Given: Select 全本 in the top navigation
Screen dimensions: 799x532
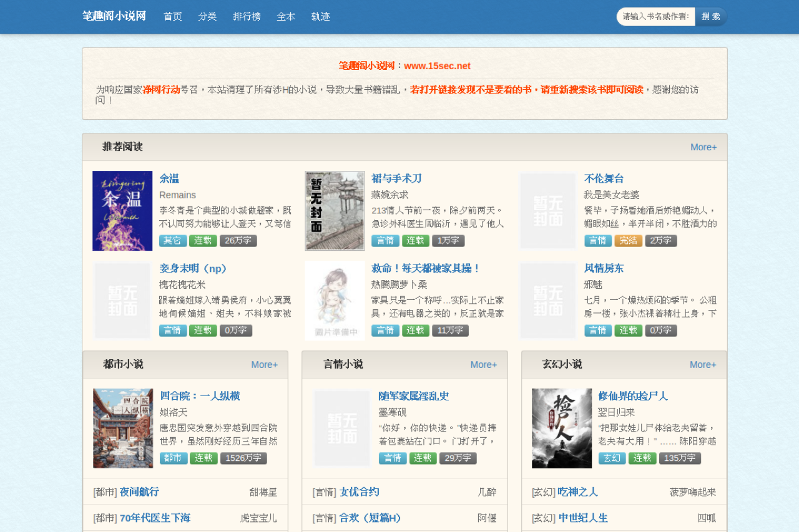Looking at the screenshot, I should [286, 17].
